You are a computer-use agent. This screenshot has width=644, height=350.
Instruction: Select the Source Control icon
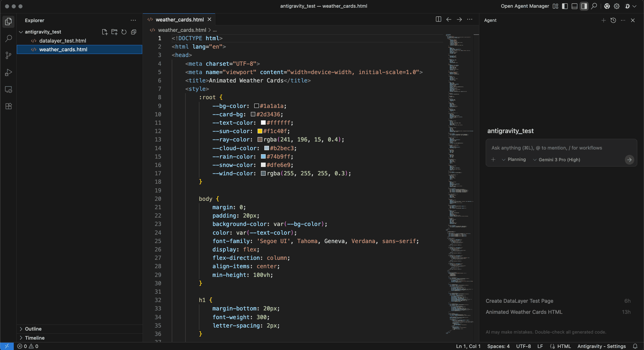[x=8, y=55]
